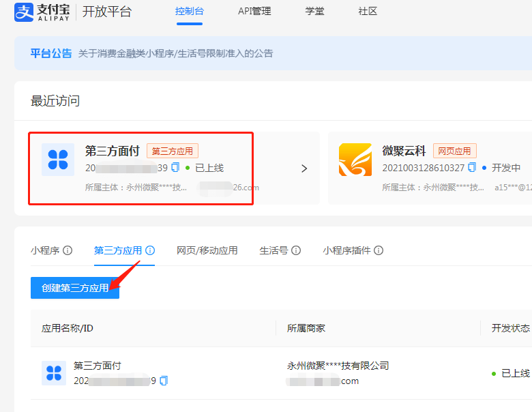
Task: Go to the 社区 menu item
Action: coord(368,11)
